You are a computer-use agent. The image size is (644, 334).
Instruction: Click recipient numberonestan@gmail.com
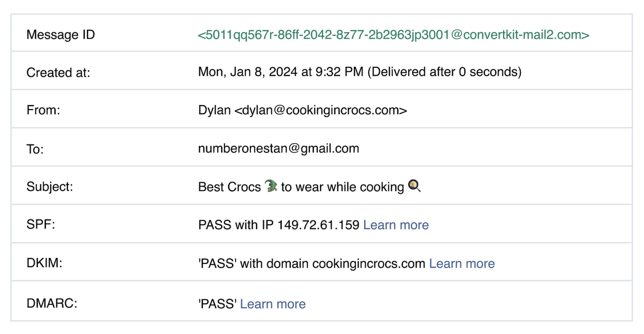279,148
